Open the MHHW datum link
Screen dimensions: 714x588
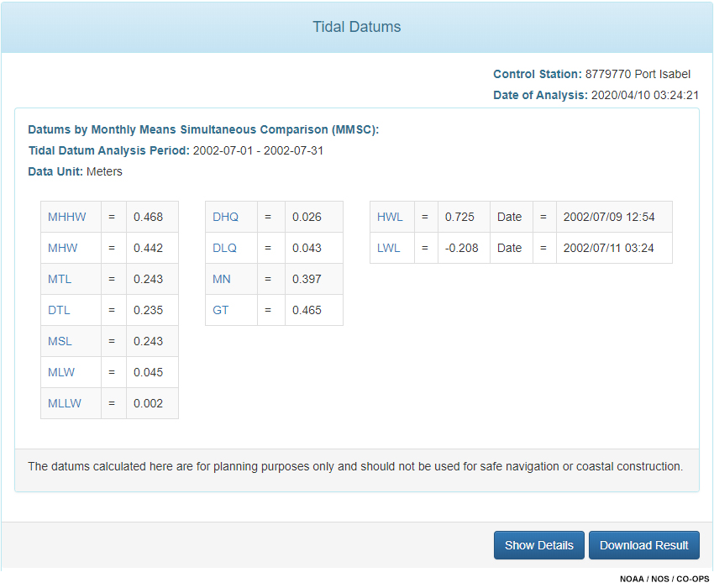tap(67, 217)
